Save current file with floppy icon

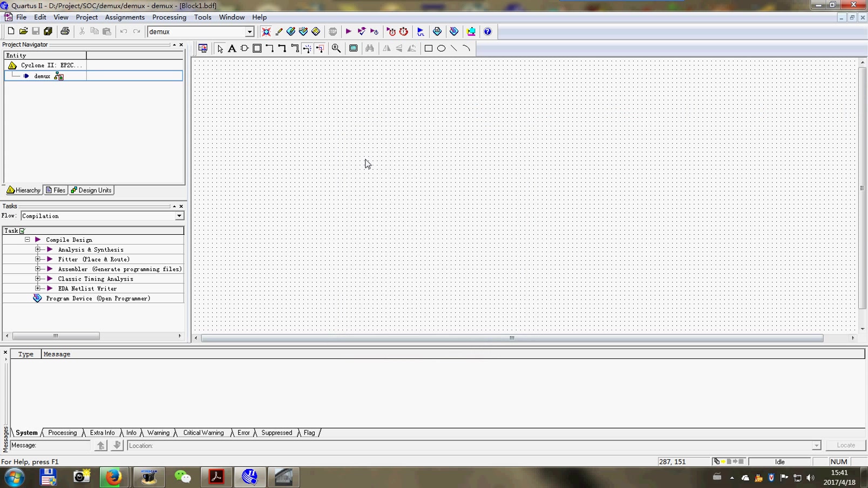[36, 31]
